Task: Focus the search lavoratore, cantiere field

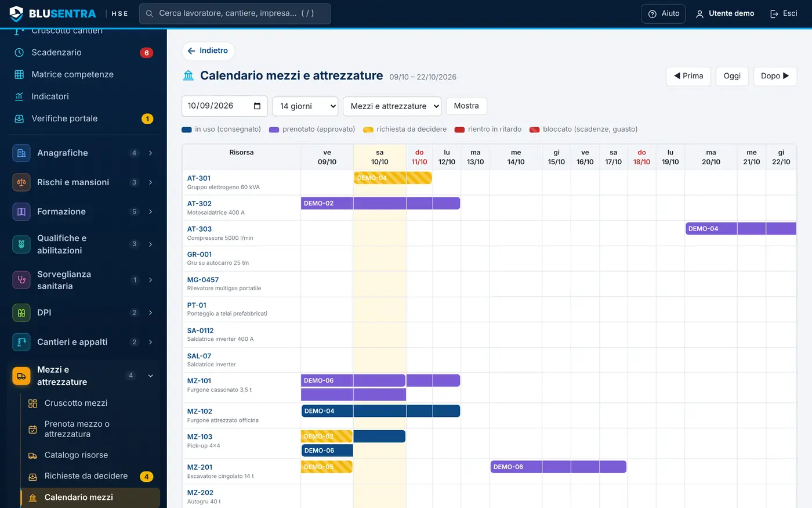Action: click(235, 13)
